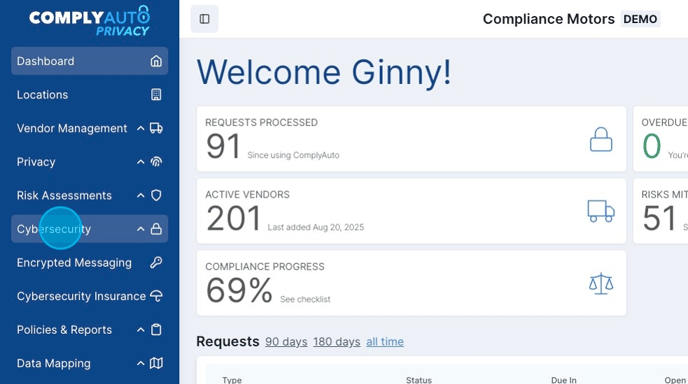This screenshot has height=384, width=688.
Task: Click the scales icon in Compliance Progress card
Action: pyautogui.click(x=601, y=284)
